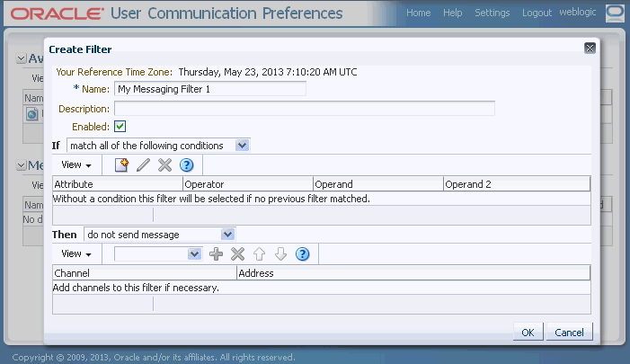
Task: Click the edit condition pencil icon
Action: point(143,164)
